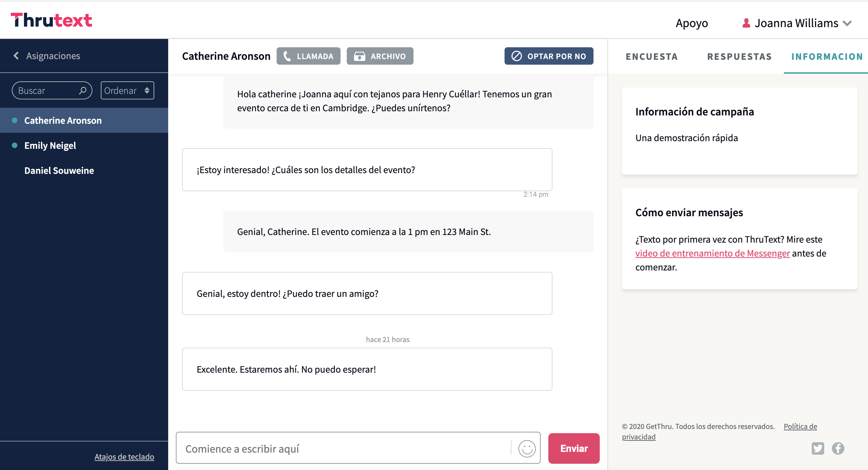Open the Apoyo support menu item

(691, 23)
